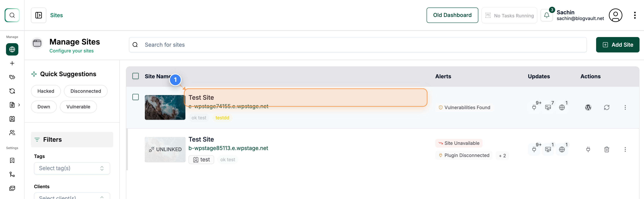644x199 pixels.
Task: Switch to the Old Dashboard
Action: tap(452, 15)
